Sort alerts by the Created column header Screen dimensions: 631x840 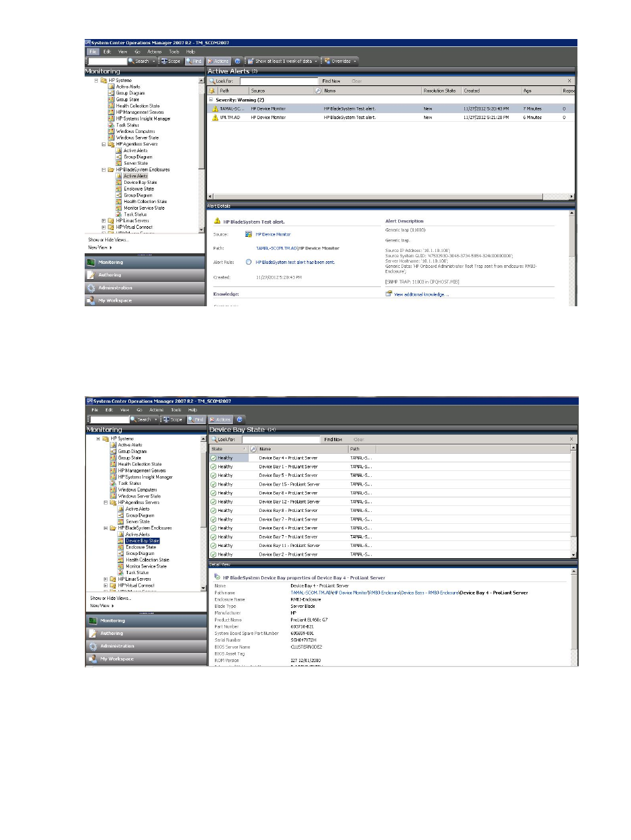[491, 91]
